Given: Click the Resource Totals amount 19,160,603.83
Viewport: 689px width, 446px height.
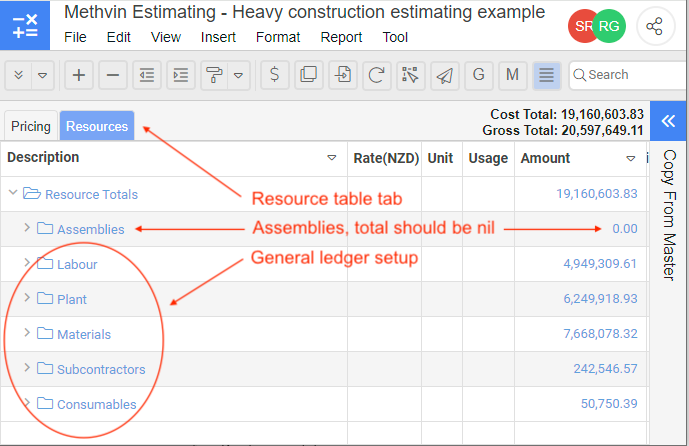Looking at the screenshot, I should point(597,194).
